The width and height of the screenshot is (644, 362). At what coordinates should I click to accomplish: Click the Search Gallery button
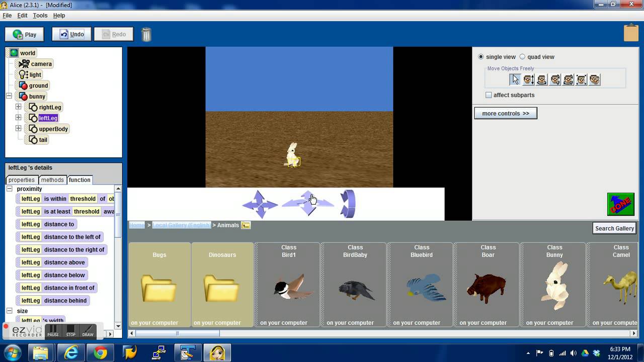click(614, 228)
